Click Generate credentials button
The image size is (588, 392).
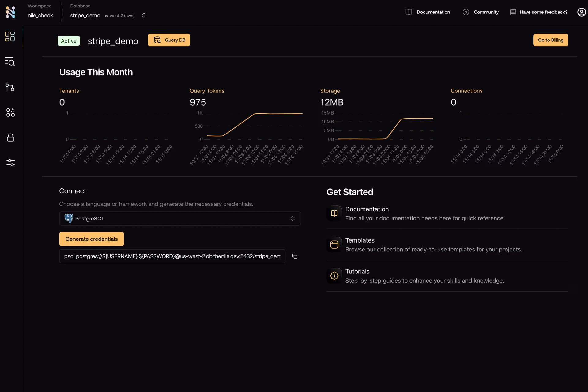(x=91, y=239)
